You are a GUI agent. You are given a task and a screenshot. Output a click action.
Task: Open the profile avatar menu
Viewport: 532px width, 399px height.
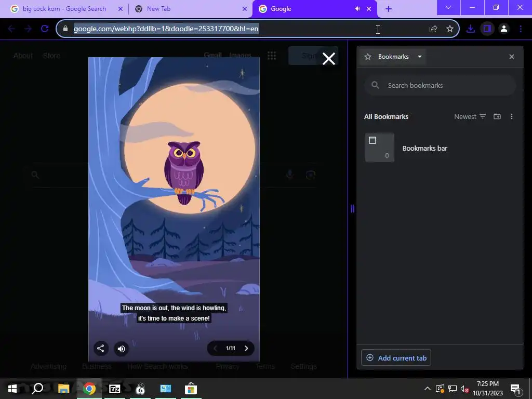click(x=504, y=29)
